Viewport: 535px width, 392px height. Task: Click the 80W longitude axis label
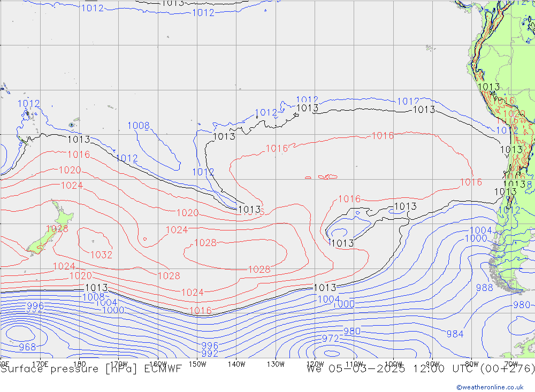coord(472,364)
